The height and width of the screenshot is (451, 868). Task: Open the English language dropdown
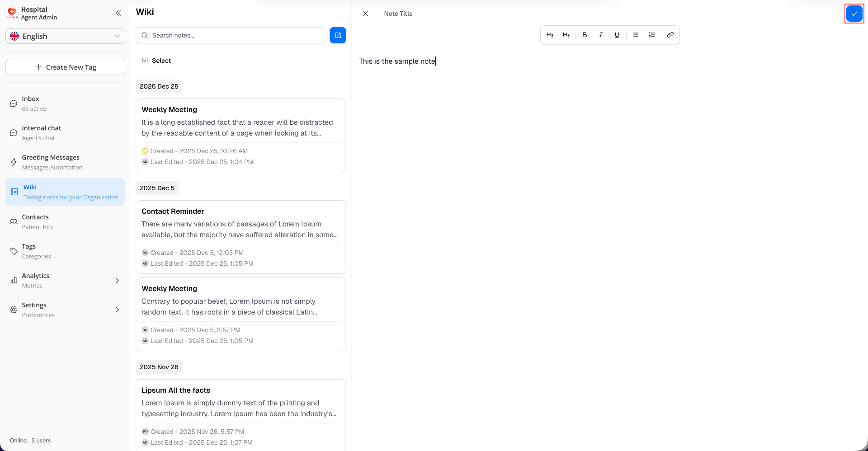65,36
